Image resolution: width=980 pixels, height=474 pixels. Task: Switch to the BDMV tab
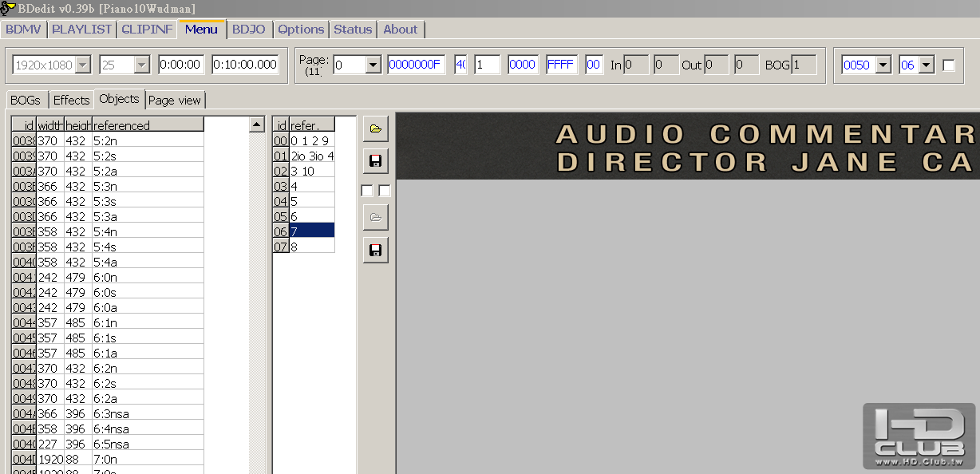[23, 30]
